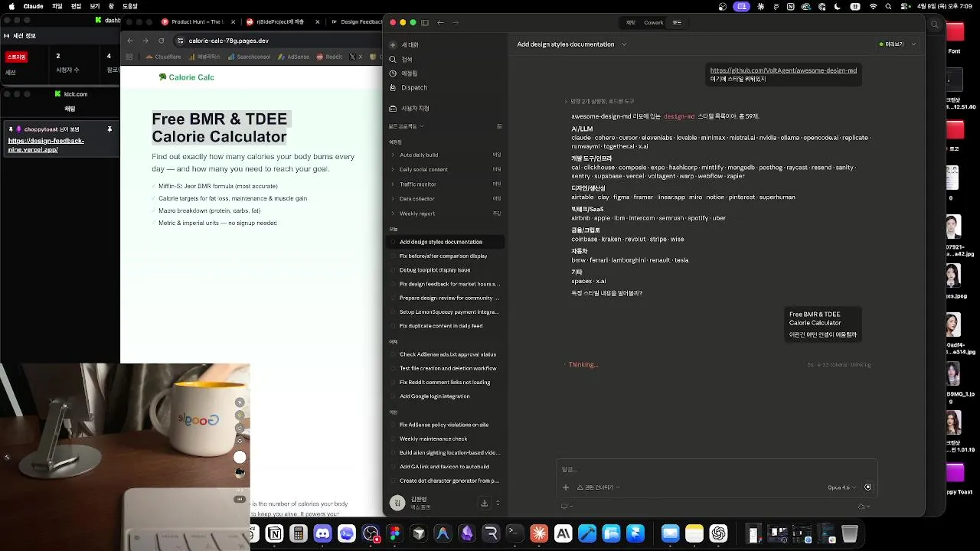Switch to the Code tab beside Cowork
The image size is (980, 551).
click(677, 23)
